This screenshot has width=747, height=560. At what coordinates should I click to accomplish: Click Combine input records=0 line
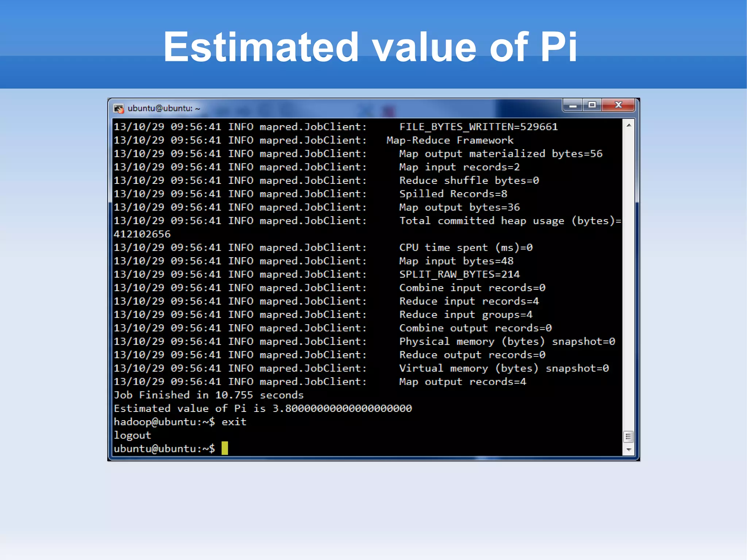(472, 288)
